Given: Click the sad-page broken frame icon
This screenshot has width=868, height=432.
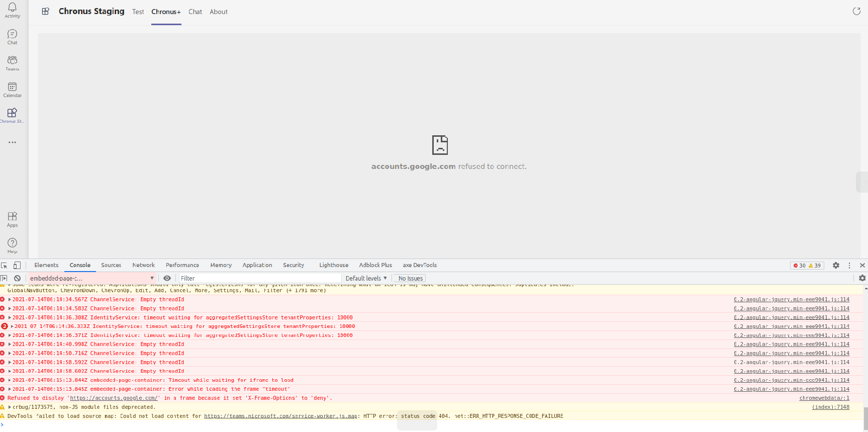Looking at the screenshot, I should pyautogui.click(x=440, y=145).
